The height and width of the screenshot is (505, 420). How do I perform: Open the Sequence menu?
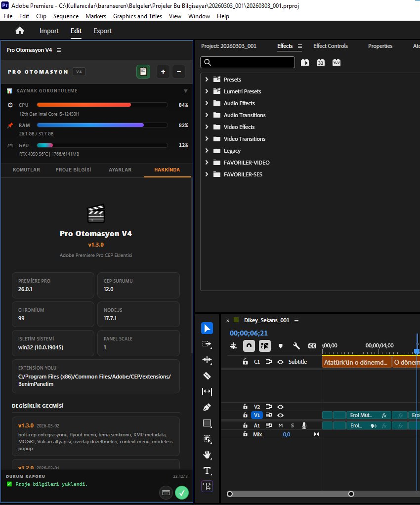tap(66, 16)
